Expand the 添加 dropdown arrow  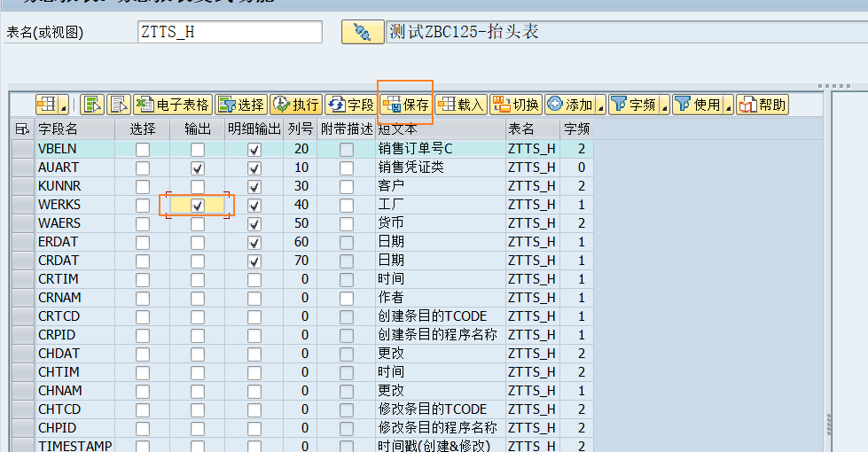(600, 105)
